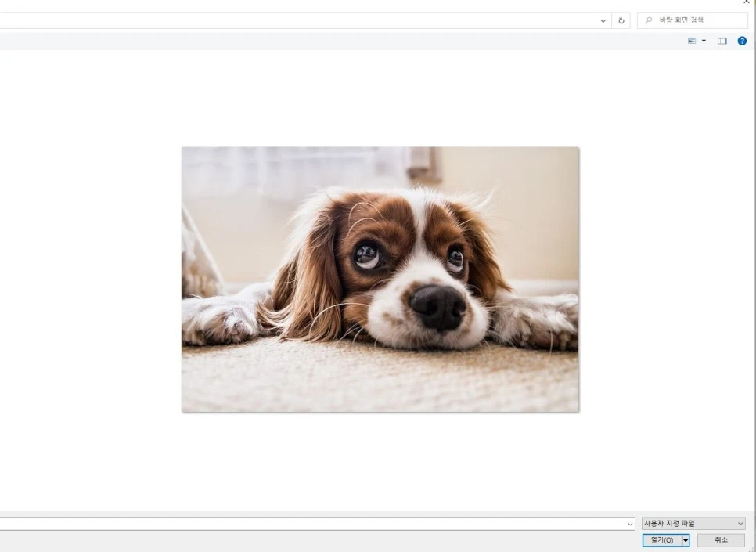Click in the file name input field

[312, 524]
